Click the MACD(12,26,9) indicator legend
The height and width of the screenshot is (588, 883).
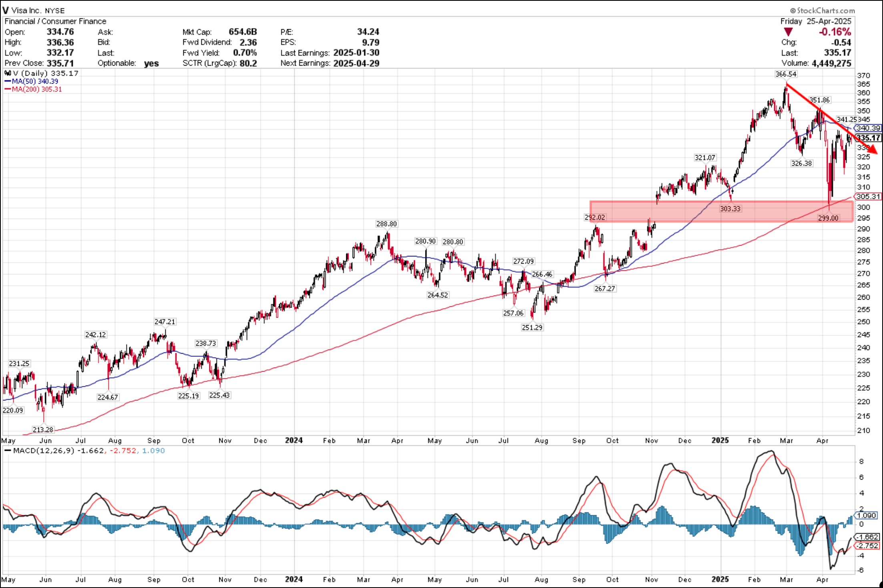pos(43,450)
